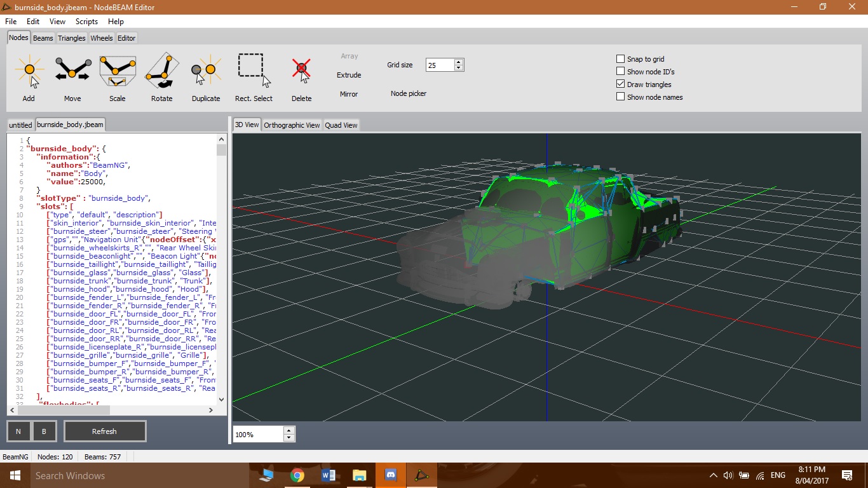The width and height of the screenshot is (868, 488).
Task: Increase grid size with up arrow
Action: coord(459,62)
